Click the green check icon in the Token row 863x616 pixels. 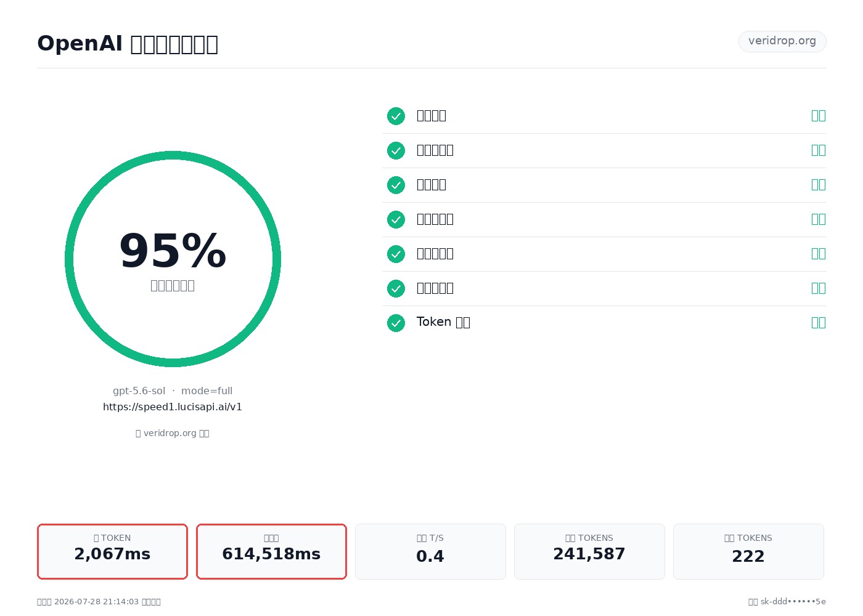click(396, 323)
